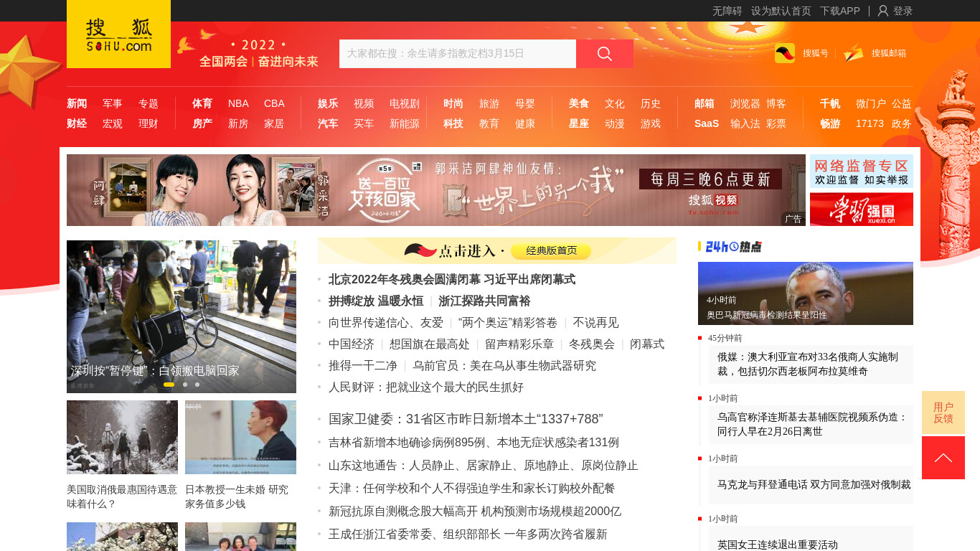This screenshot has height=551, width=980.
Task: Open 王成任浙江省委常委 article
Action: pos(468,534)
